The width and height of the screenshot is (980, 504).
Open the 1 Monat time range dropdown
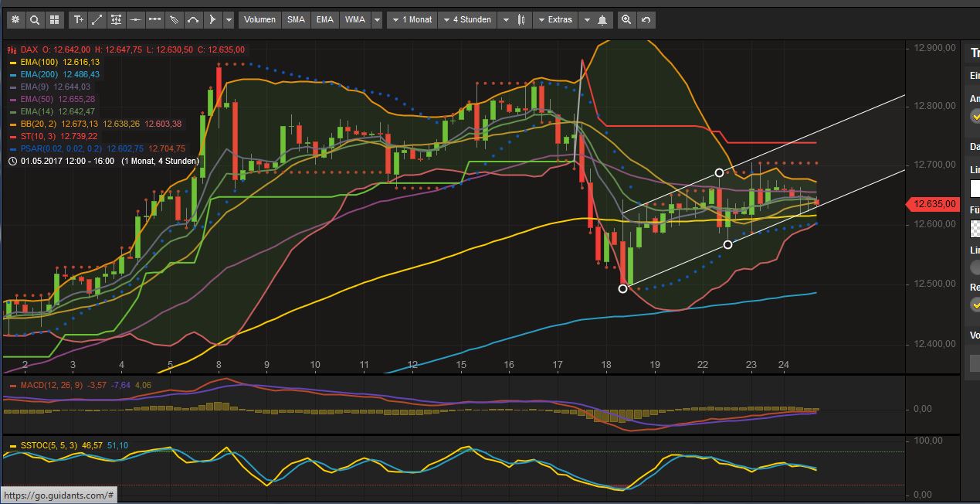point(412,19)
